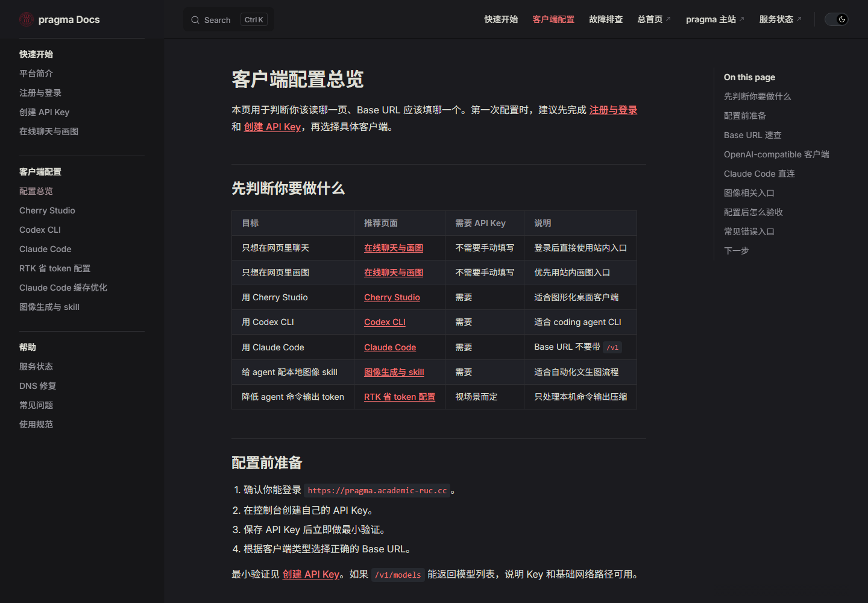
Task: Toggle the dark mode theme switch
Action: [x=837, y=19]
